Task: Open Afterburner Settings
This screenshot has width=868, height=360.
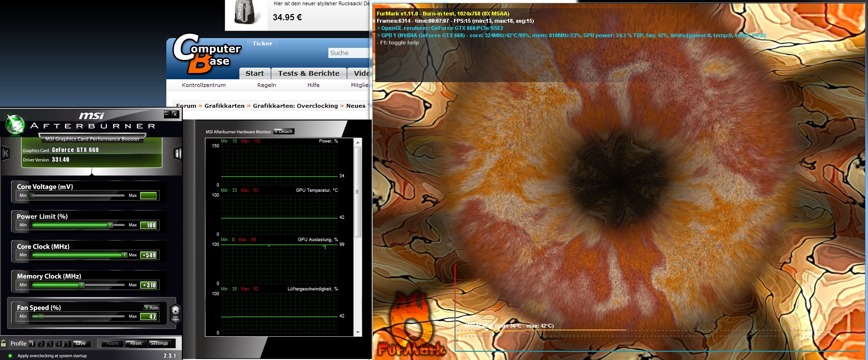Action: 159,344
